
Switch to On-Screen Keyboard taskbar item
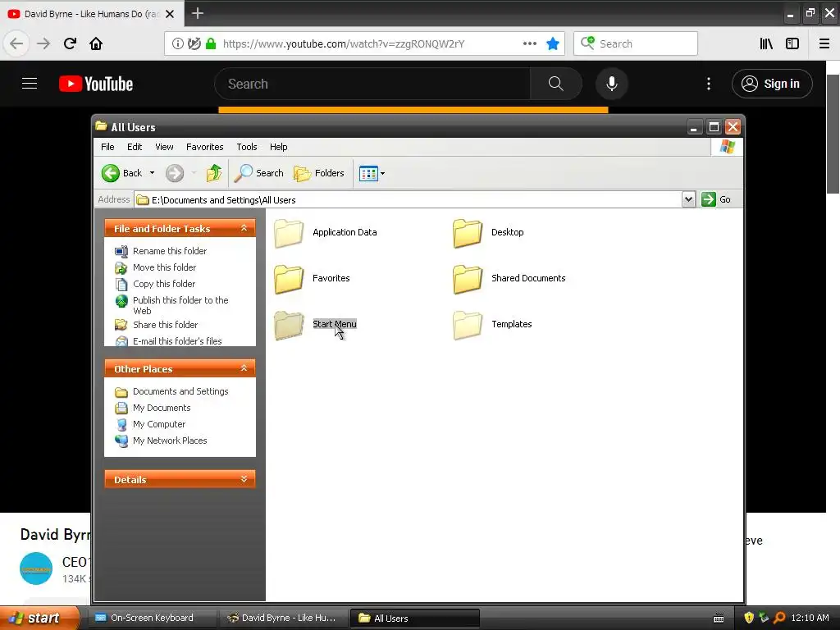pos(151,618)
